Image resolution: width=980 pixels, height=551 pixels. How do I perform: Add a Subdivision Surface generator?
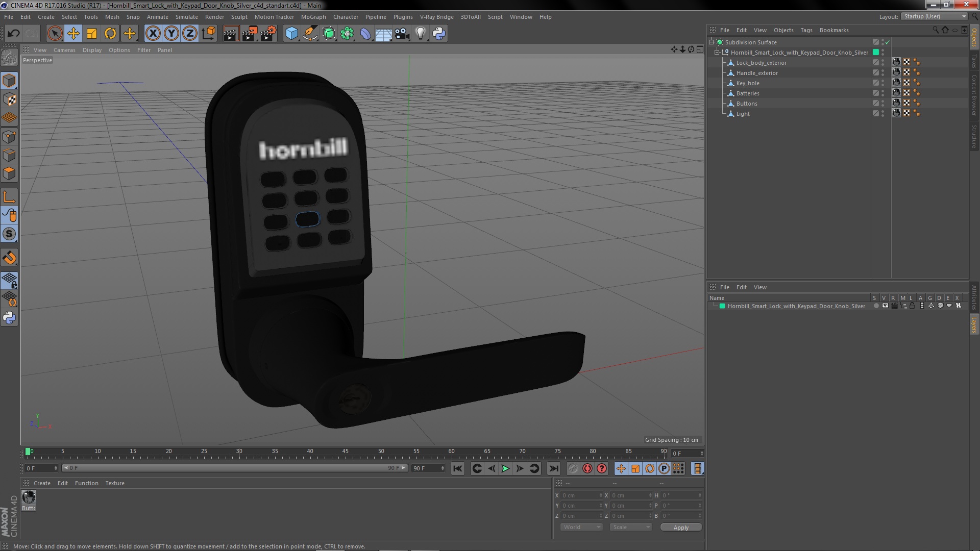329,34
